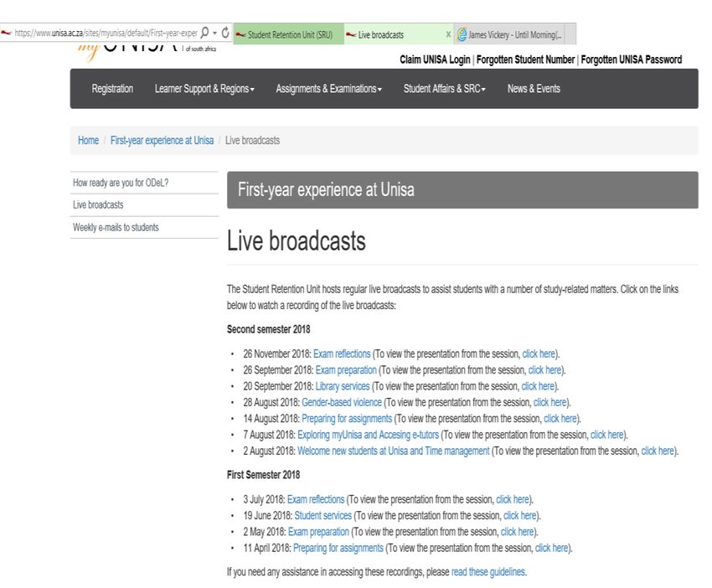Click here for 2 August presentation
712x588 pixels.
(x=658, y=451)
